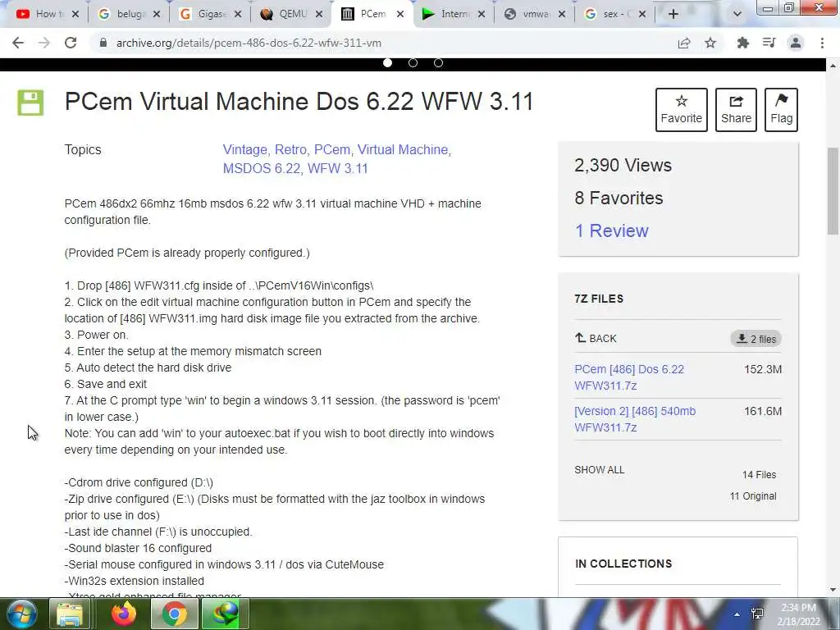Screen dimensions: 840x630
Task: Select first carousel dot indicator
Action: [387, 62]
